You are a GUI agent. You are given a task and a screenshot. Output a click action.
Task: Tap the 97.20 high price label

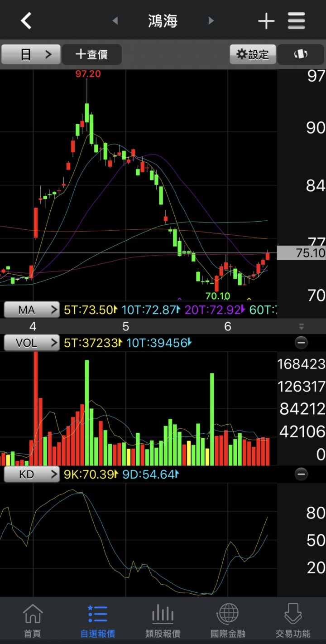pos(88,74)
